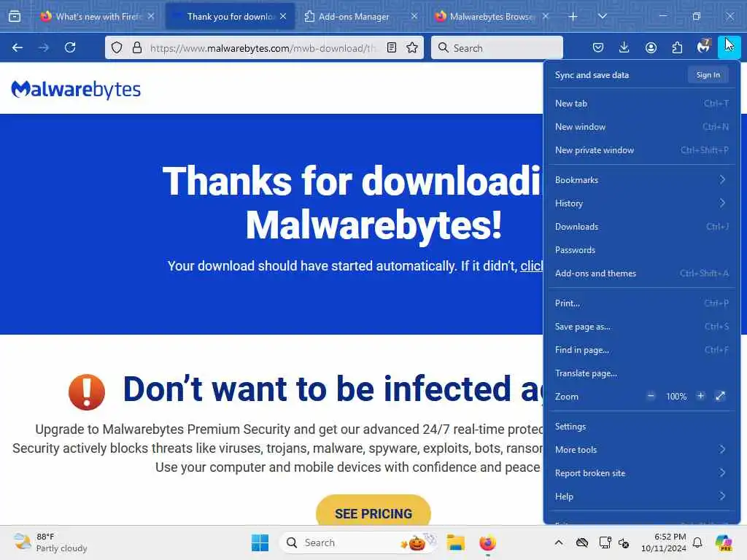The width and height of the screenshot is (747, 560).
Task: Open Malwarebytes Browser Guard extension icon
Action: click(703, 47)
